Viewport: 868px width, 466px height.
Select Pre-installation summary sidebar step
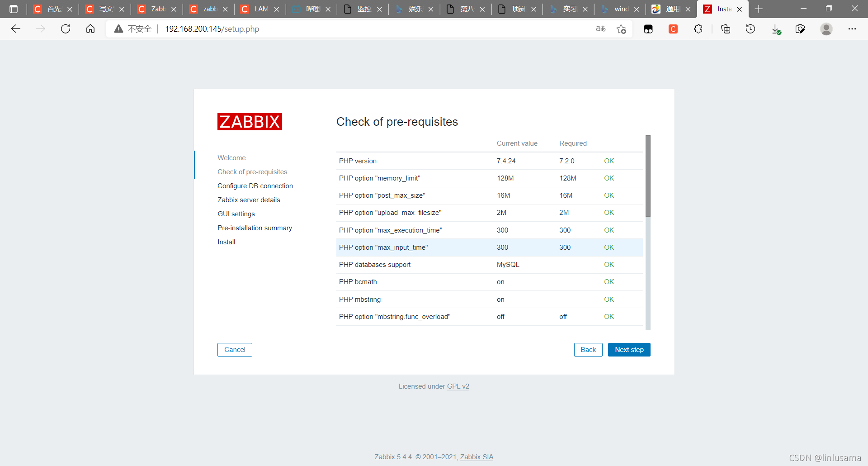pyautogui.click(x=255, y=228)
